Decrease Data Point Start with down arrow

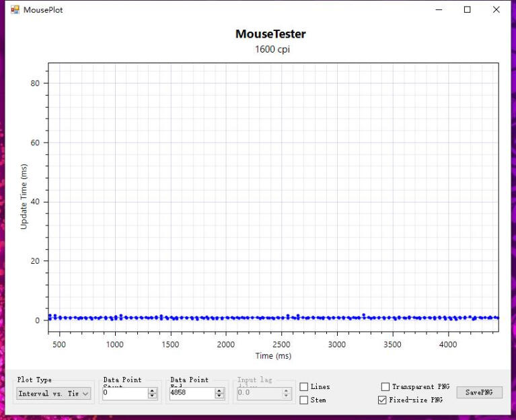[x=152, y=396]
